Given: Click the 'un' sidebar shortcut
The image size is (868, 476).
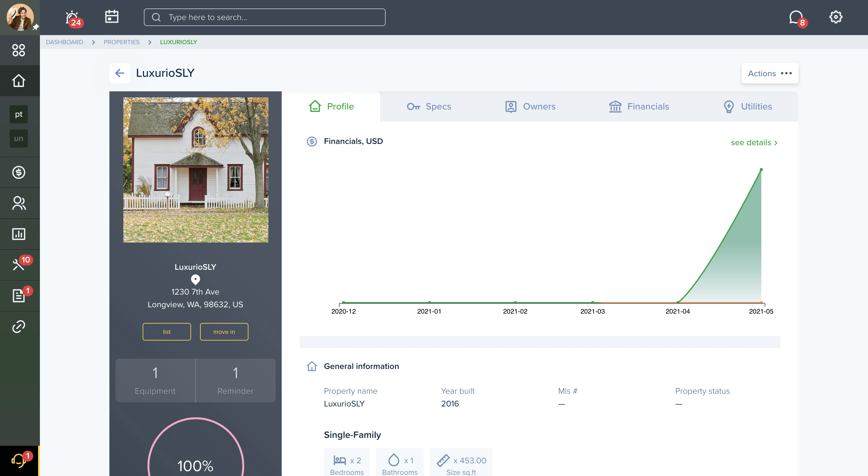Looking at the screenshot, I should click(x=18, y=138).
